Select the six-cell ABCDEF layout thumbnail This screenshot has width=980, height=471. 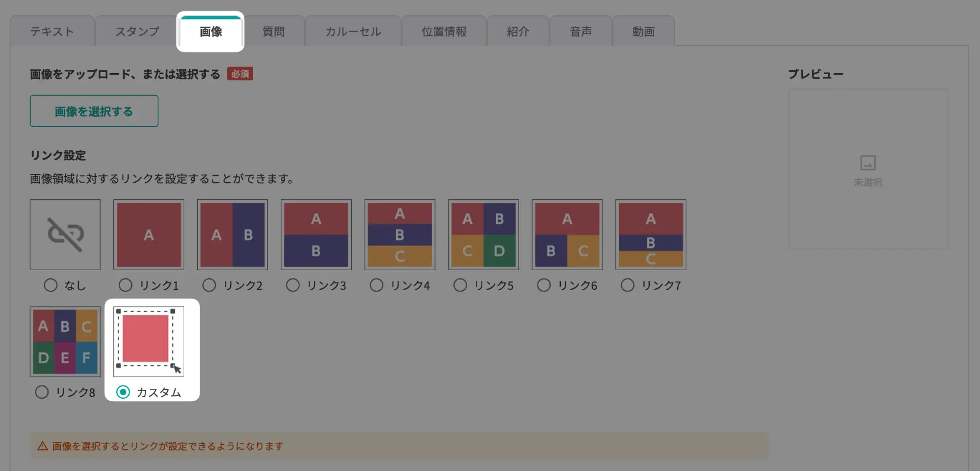coord(65,342)
